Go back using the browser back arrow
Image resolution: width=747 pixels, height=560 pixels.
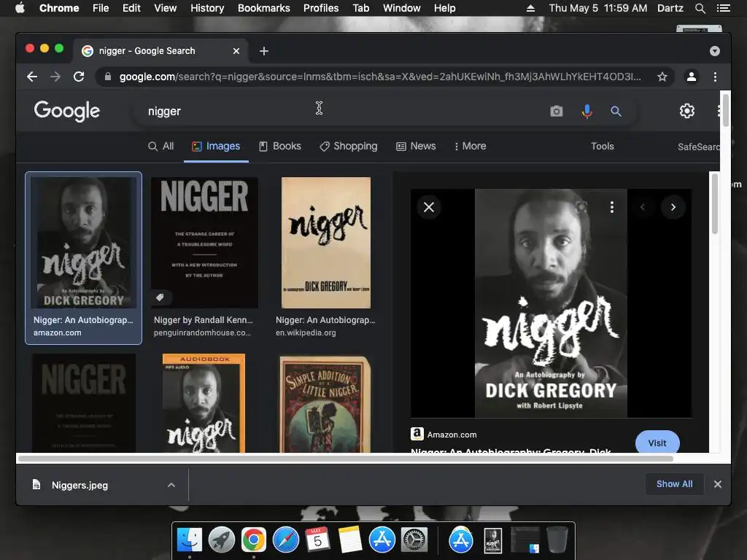[32, 77]
